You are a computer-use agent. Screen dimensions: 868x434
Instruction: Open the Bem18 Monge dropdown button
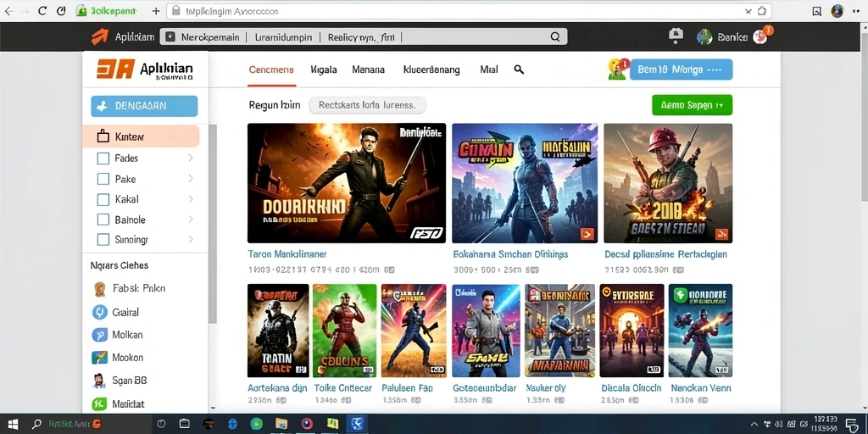click(x=681, y=70)
